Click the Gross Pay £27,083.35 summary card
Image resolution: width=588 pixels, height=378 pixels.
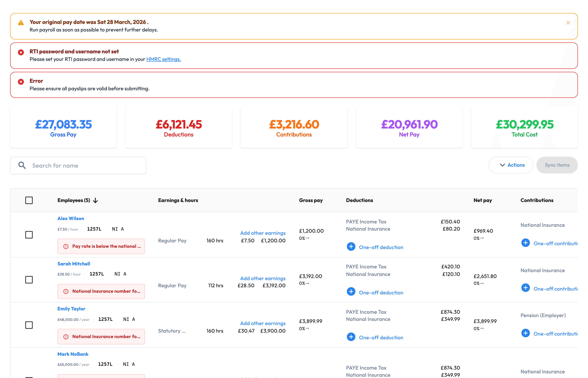tap(63, 127)
